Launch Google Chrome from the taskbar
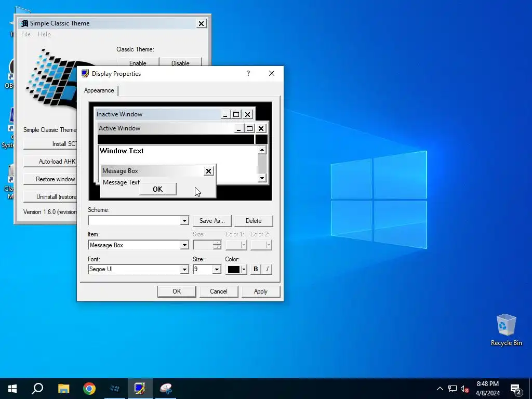Screen dimensions: 532x399 pyautogui.click(x=89, y=389)
